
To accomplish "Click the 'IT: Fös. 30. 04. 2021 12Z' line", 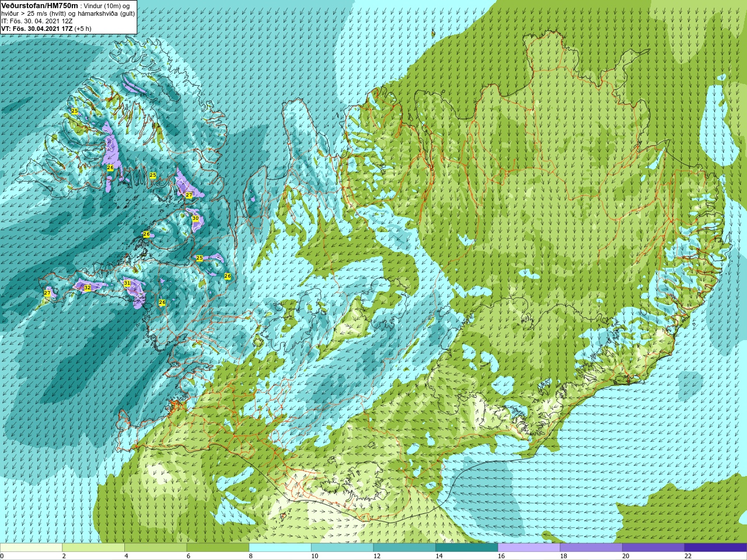I will [37, 21].
